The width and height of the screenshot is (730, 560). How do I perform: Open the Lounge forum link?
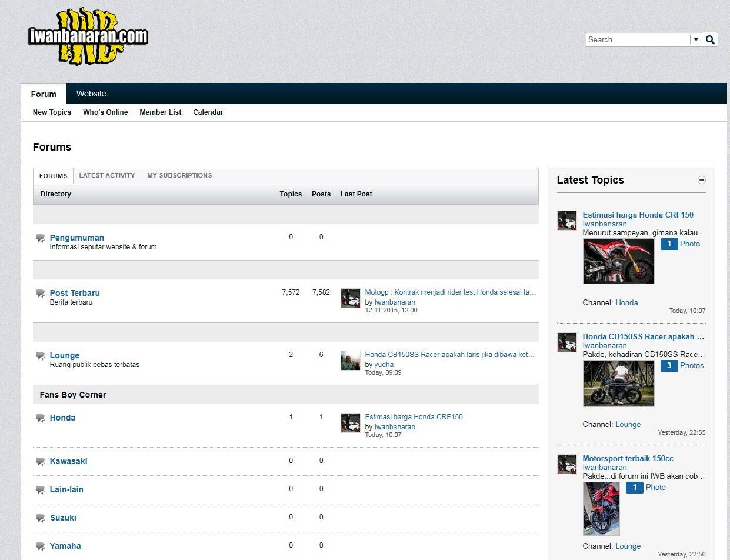tap(65, 355)
